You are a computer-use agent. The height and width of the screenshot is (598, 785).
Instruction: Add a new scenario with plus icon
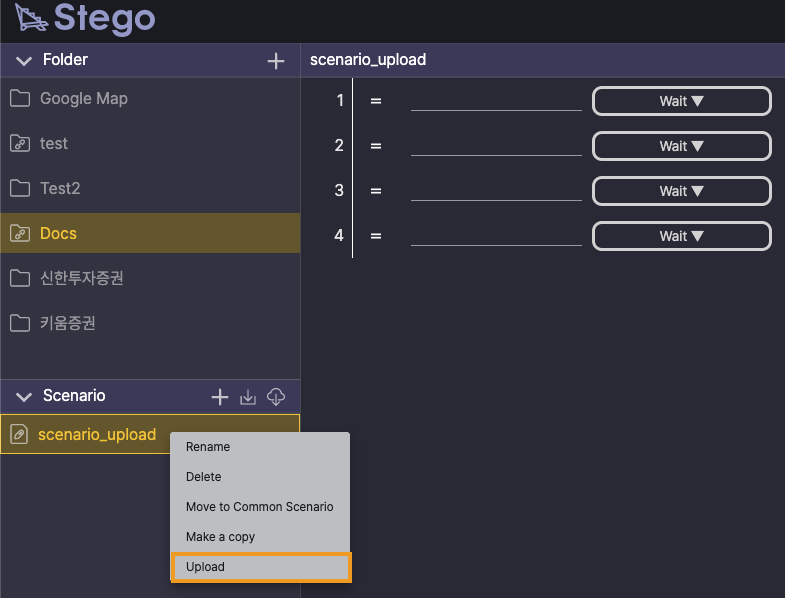point(220,397)
